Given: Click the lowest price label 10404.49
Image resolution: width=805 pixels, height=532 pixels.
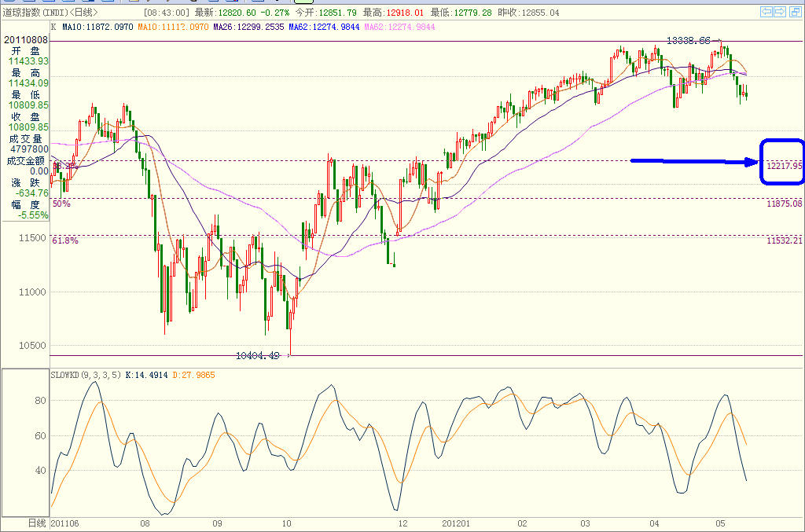Looking at the screenshot, I should [258, 355].
